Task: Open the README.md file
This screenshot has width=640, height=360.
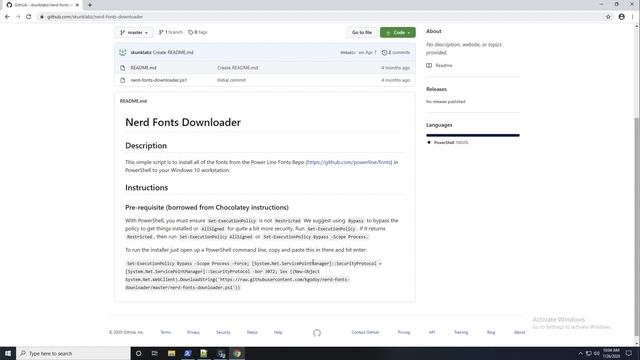Action: click(143, 68)
